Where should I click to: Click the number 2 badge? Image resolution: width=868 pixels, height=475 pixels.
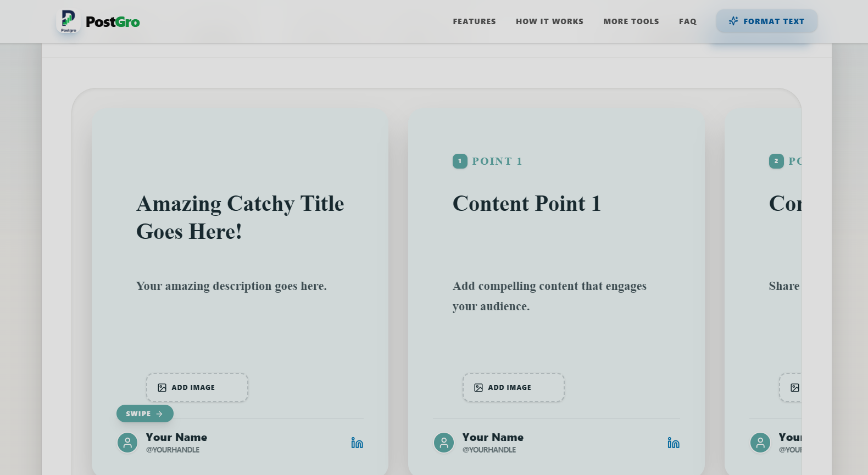pos(776,161)
